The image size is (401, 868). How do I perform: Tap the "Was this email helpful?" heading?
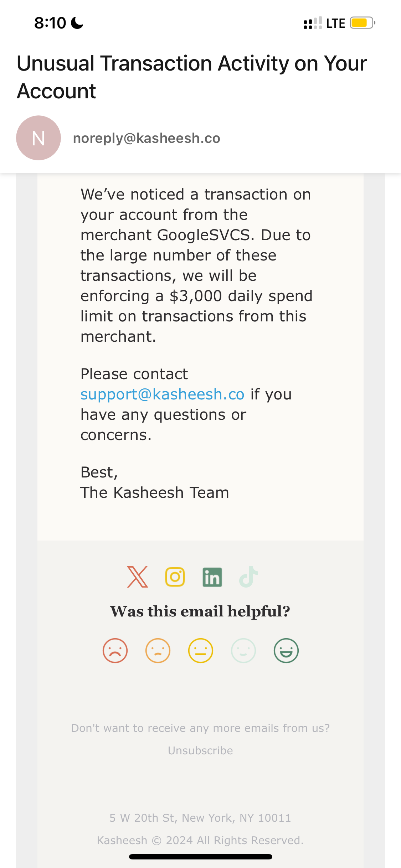[200, 611]
